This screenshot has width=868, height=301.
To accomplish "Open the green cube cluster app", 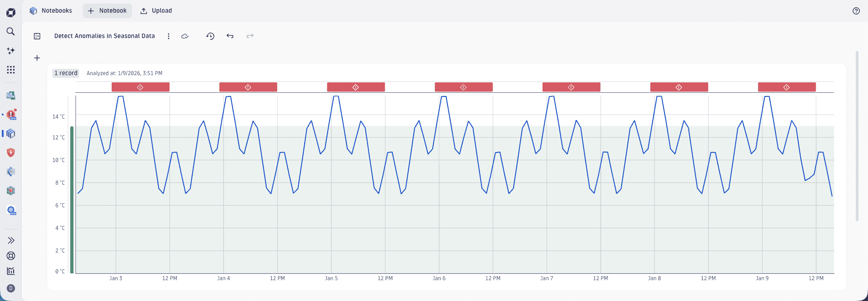I will 11,191.
